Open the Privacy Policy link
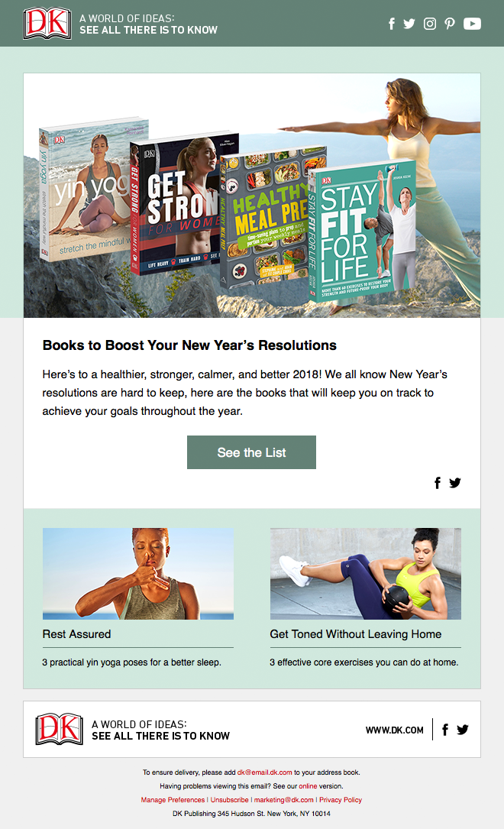The width and height of the screenshot is (504, 829). [x=341, y=800]
